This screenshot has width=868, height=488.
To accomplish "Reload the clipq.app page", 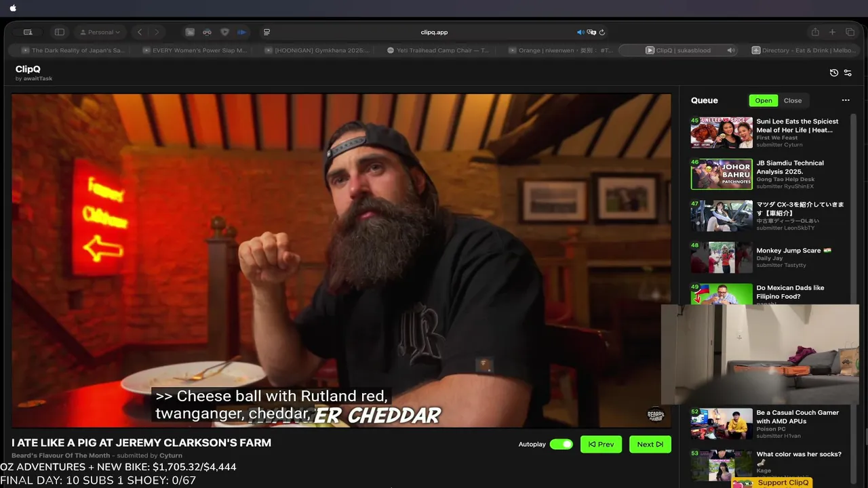I will pos(602,32).
